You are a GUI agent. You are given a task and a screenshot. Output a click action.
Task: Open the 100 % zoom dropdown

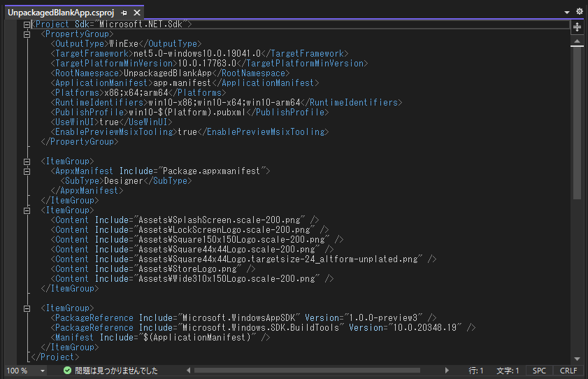click(43, 371)
